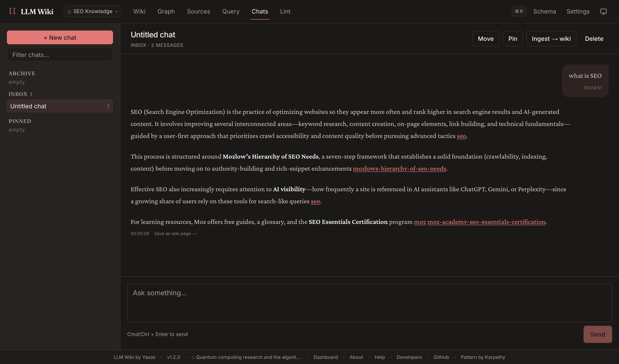Open Dashboard from the footer
Screen dimensions: 619x364
[326, 357]
